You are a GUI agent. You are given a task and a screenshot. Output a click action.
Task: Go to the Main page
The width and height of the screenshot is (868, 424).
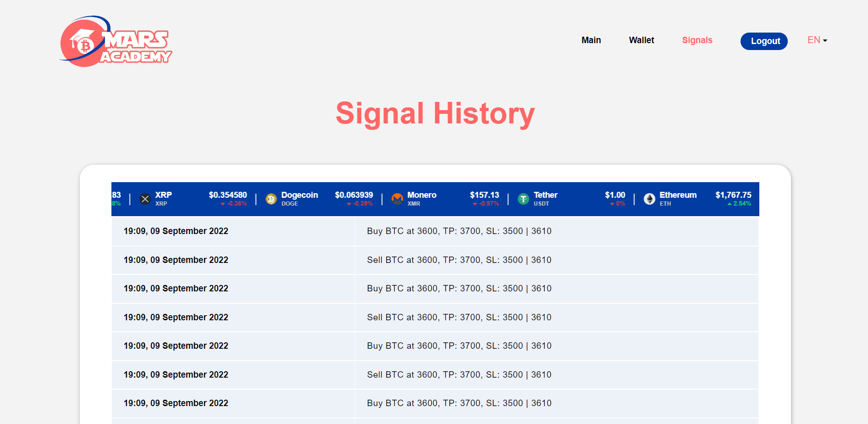pyautogui.click(x=591, y=40)
